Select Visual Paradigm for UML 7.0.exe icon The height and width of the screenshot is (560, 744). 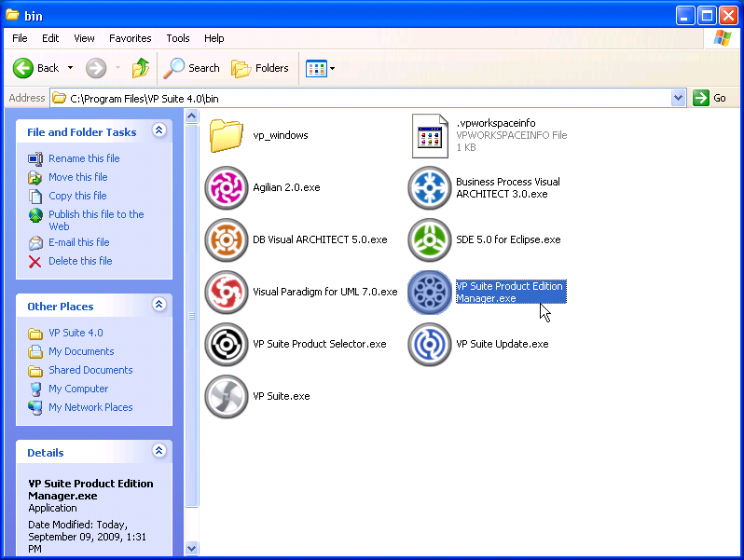227,292
